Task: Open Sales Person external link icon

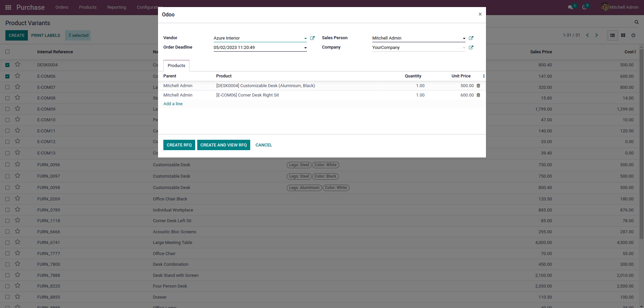Action: point(471,38)
